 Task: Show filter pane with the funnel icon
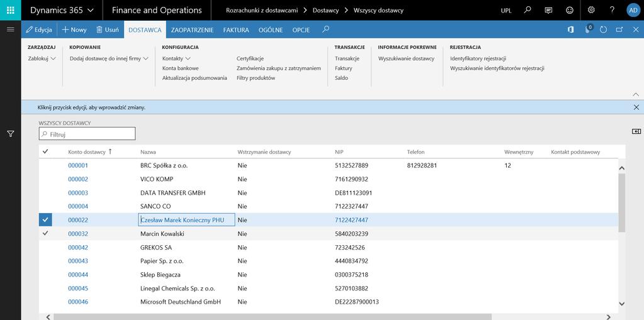(11, 134)
